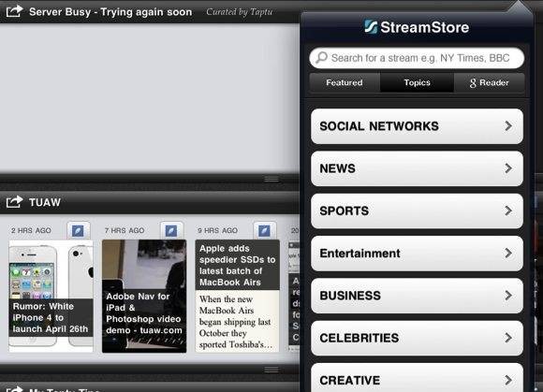Open the NEWS topic label
The image size is (543, 392).
tap(337, 168)
